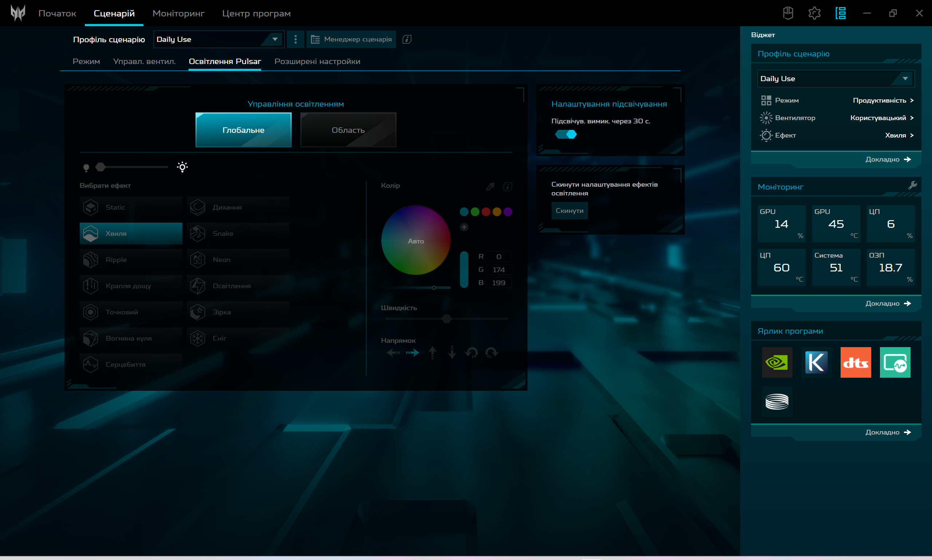Click the Скинути reset button
Screen dimensions: 932x560
[x=569, y=211]
